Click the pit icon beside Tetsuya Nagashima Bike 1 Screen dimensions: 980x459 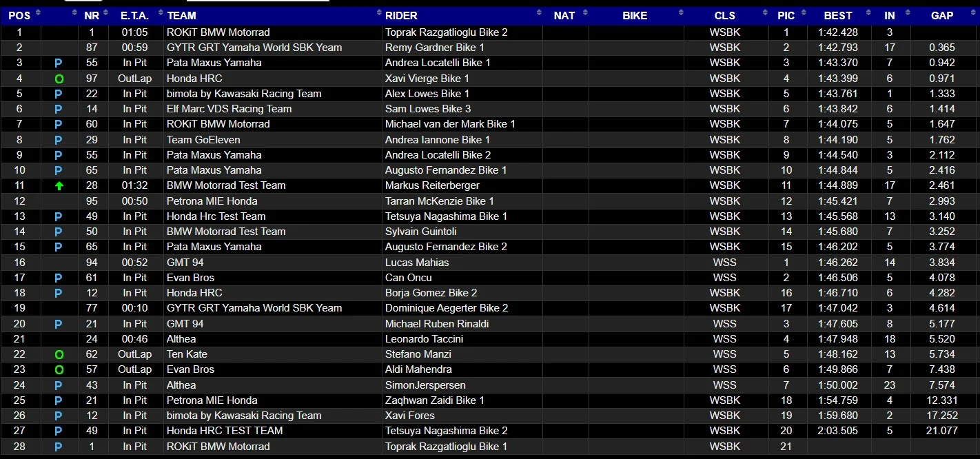coord(59,216)
